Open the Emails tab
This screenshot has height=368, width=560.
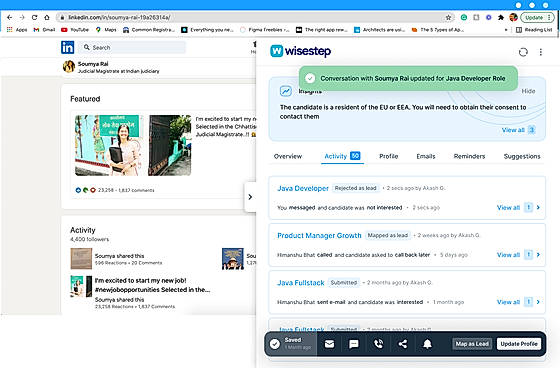tap(426, 156)
